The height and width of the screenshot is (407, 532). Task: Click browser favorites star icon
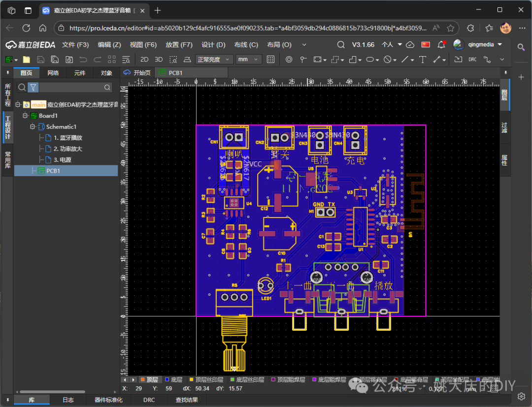[450, 28]
